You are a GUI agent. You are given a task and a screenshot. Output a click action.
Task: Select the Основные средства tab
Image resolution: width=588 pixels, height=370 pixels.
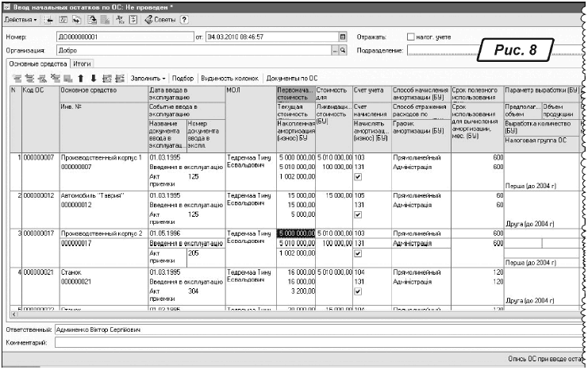[36, 63]
